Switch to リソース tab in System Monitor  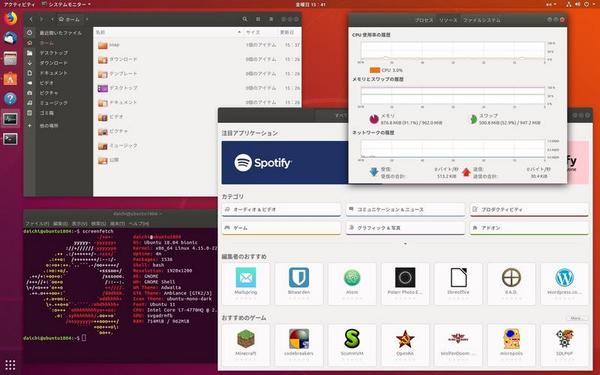(x=448, y=20)
